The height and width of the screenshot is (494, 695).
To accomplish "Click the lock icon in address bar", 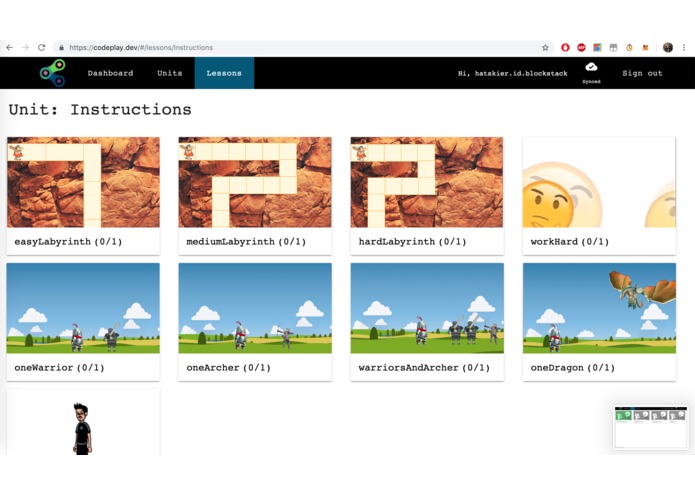I will 61,47.
